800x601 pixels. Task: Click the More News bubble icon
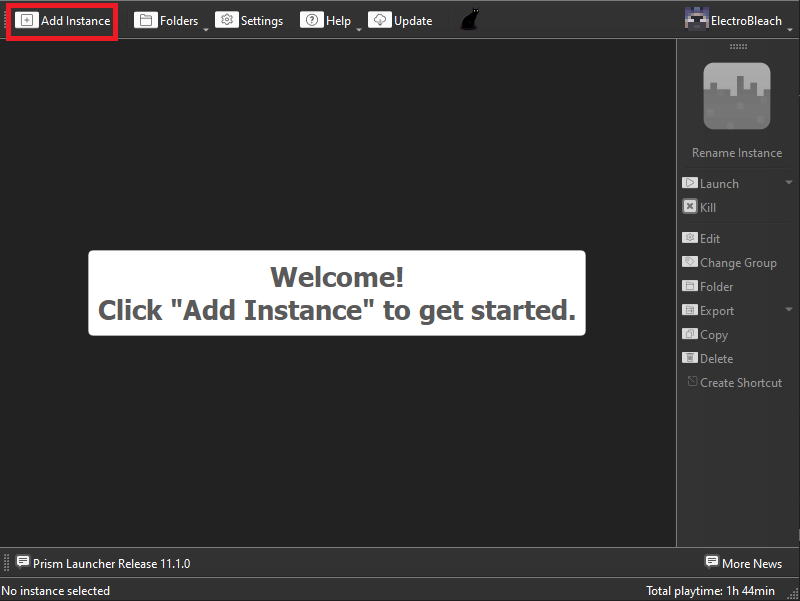click(712, 562)
